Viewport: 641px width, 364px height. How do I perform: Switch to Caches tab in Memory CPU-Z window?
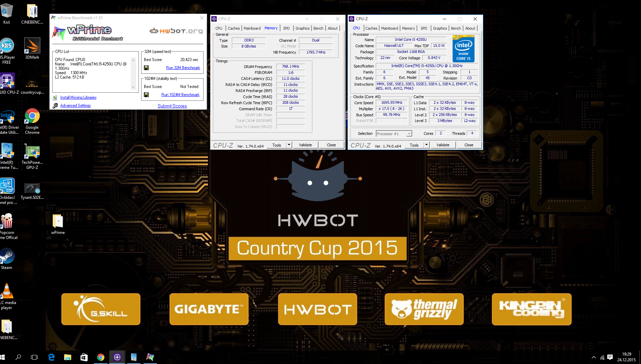click(x=234, y=28)
